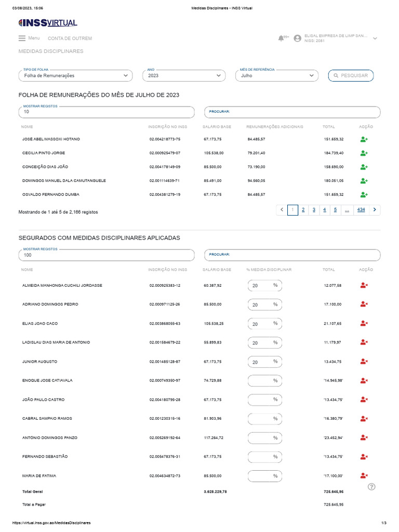Jump to last page 434
Image resolution: width=399 pixels, height=532 pixels.
point(361,210)
